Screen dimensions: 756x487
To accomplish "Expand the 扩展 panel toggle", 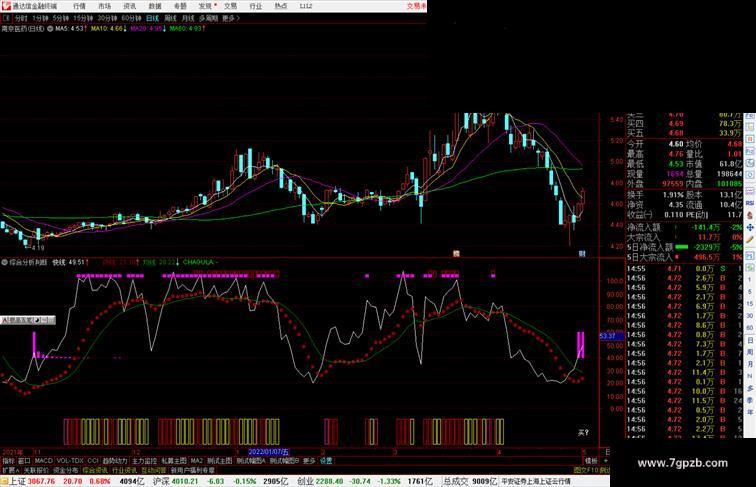I will pos(10,470).
